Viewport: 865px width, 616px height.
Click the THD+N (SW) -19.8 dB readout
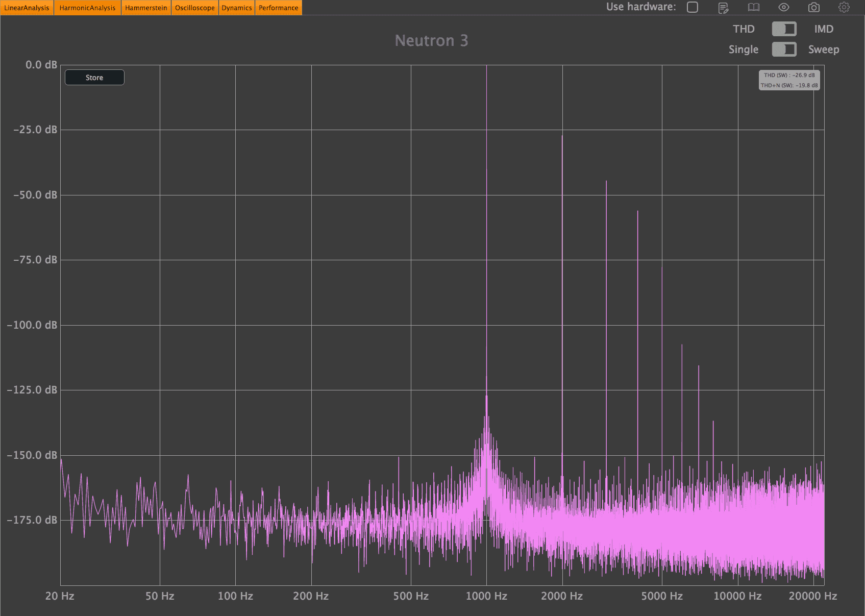coord(789,85)
